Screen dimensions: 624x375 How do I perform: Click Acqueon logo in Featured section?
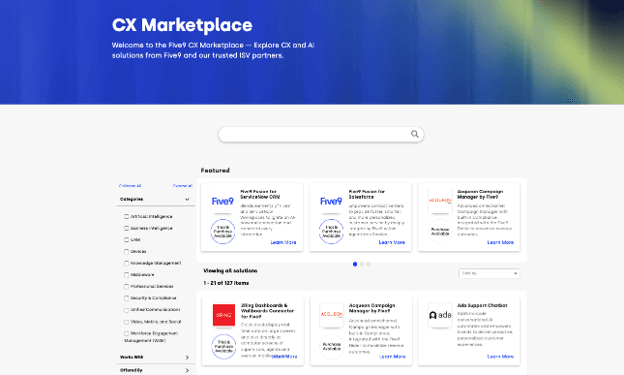(x=440, y=201)
